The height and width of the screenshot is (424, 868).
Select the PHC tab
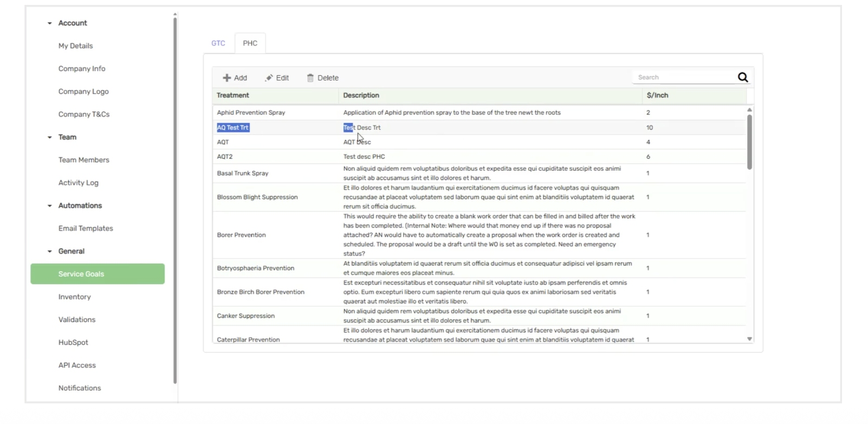click(250, 43)
